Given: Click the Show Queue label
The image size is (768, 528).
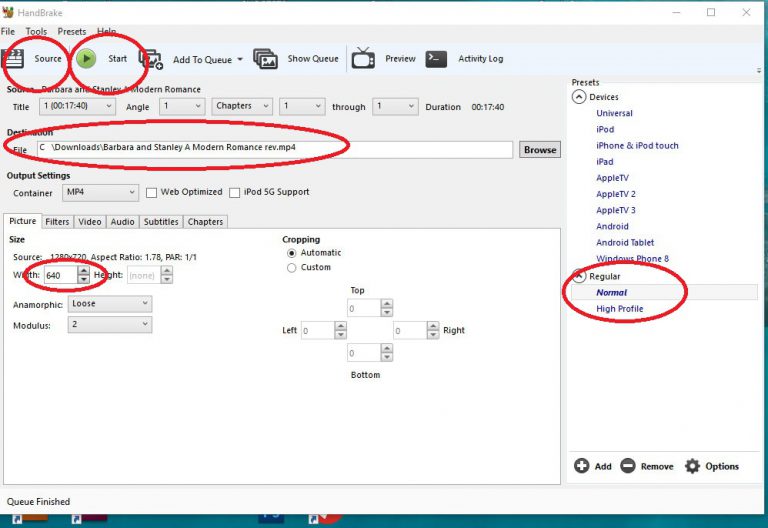Looking at the screenshot, I should [313, 58].
